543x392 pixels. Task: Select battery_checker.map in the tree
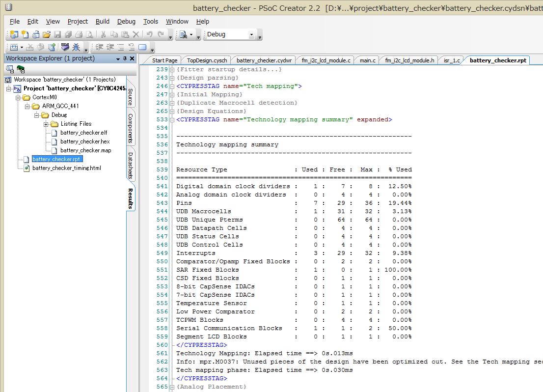85,150
